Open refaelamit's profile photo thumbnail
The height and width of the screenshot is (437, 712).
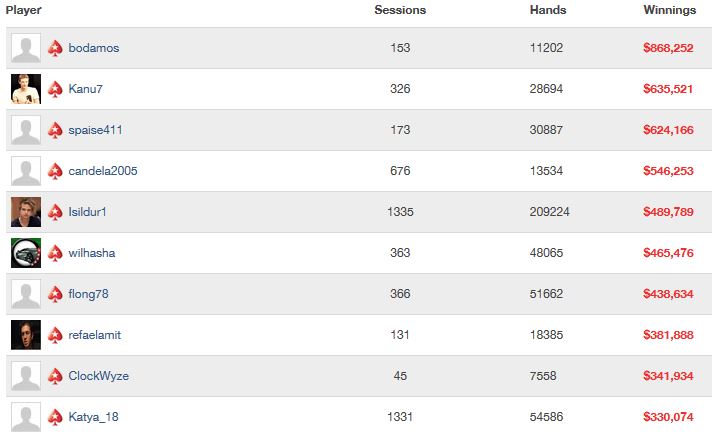coord(26,335)
